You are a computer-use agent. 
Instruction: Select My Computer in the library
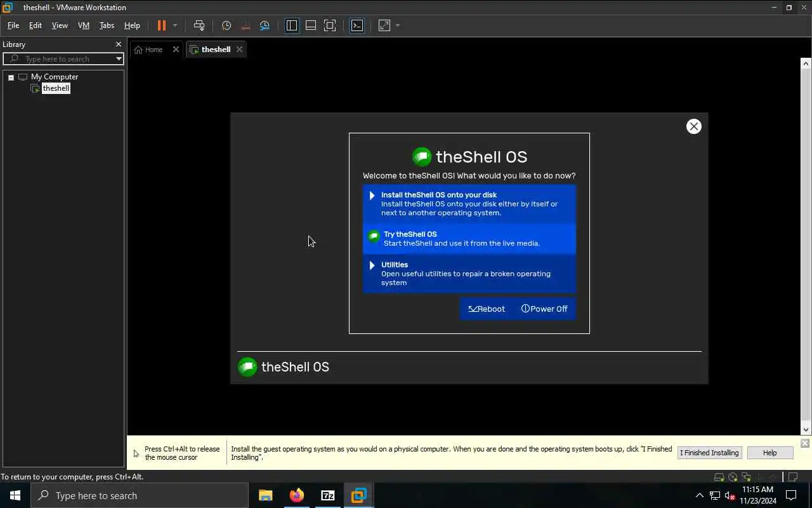55,77
